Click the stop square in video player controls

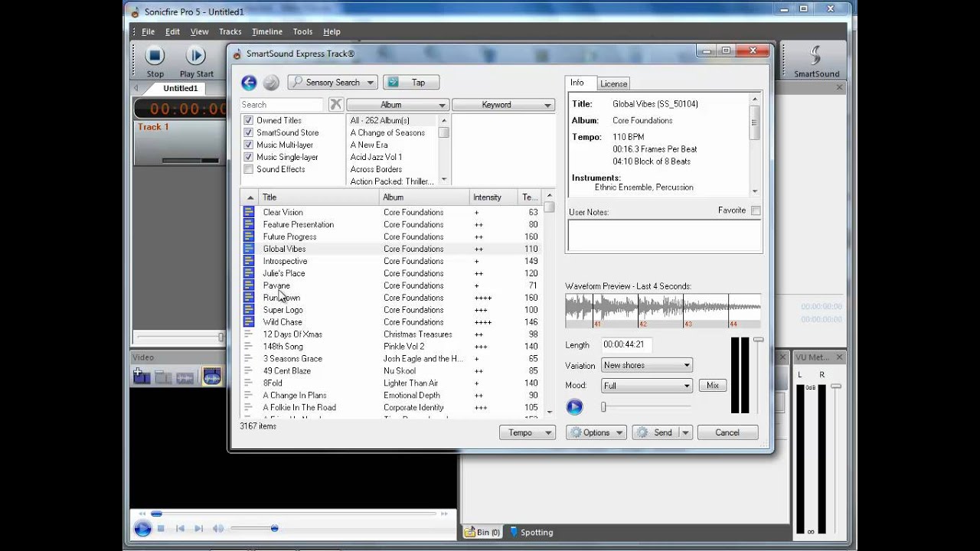pyautogui.click(x=161, y=528)
